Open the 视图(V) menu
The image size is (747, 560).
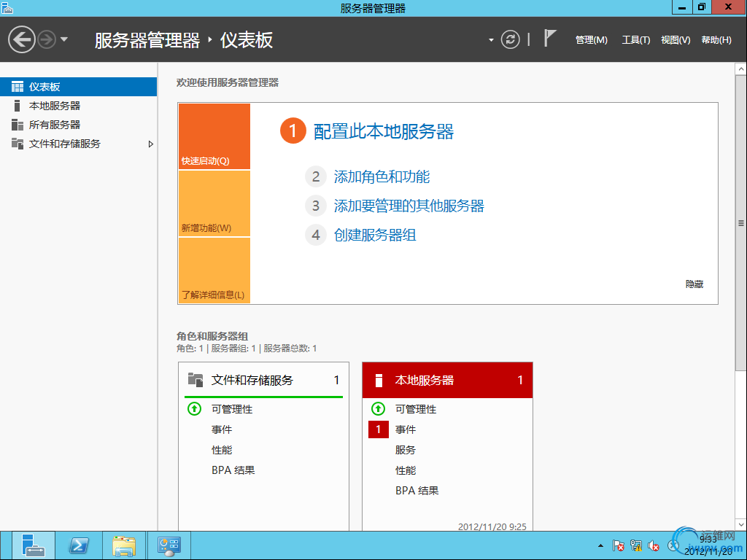pos(676,40)
